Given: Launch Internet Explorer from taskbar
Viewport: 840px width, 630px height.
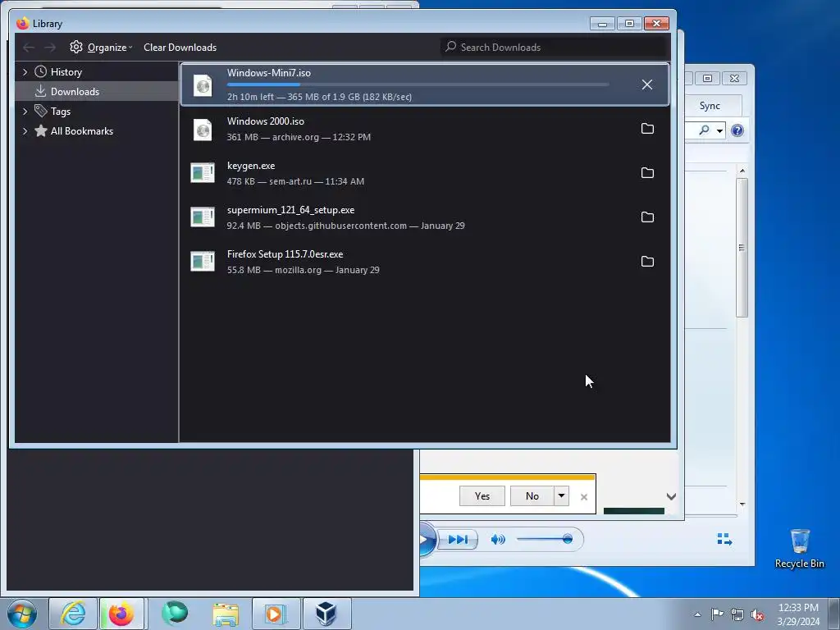Looking at the screenshot, I should click(x=73, y=614).
